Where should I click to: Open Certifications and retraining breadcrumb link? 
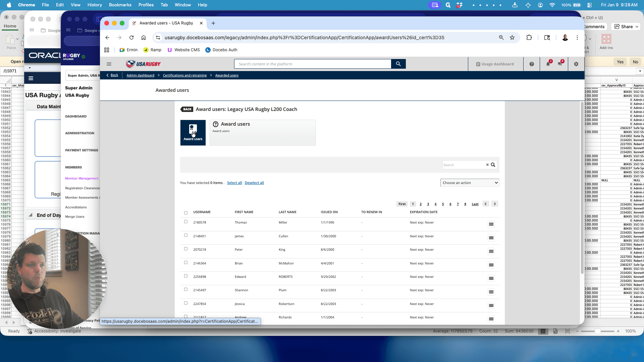coord(185,75)
